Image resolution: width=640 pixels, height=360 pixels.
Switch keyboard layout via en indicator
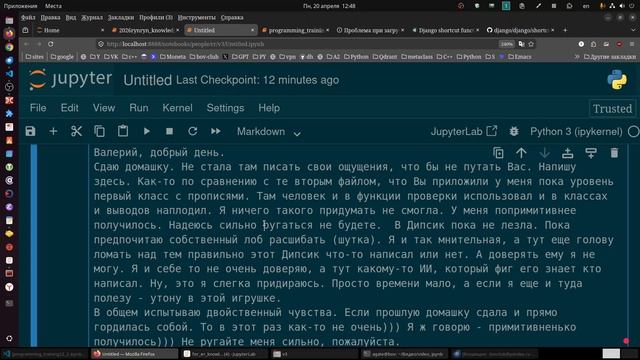pyautogui.click(x=586, y=6)
